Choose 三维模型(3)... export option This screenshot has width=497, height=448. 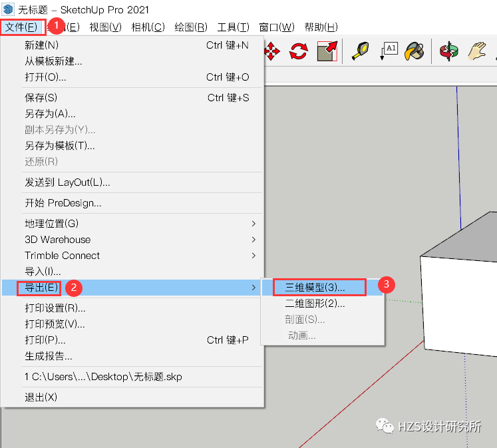click(x=323, y=288)
